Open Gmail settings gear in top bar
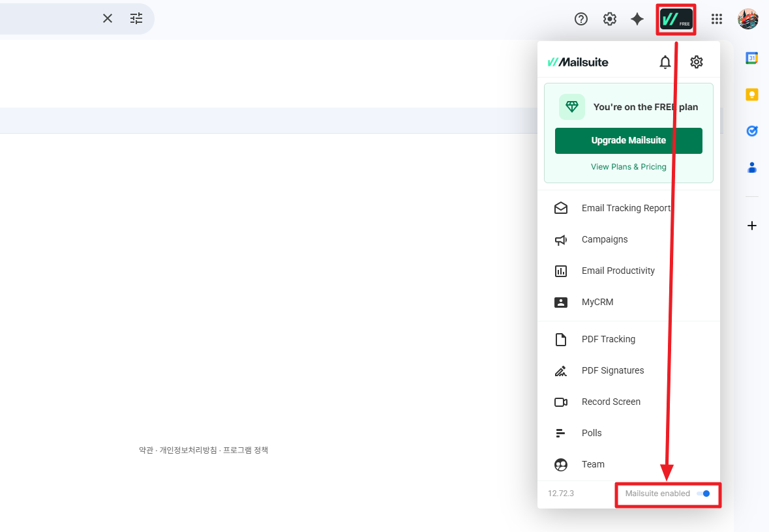This screenshot has width=769, height=532. click(610, 19)
